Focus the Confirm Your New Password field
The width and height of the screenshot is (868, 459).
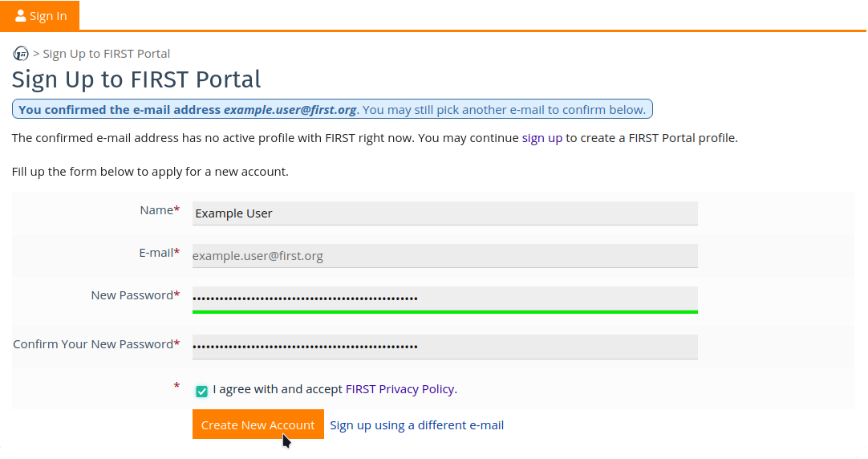tap(444, 347)
